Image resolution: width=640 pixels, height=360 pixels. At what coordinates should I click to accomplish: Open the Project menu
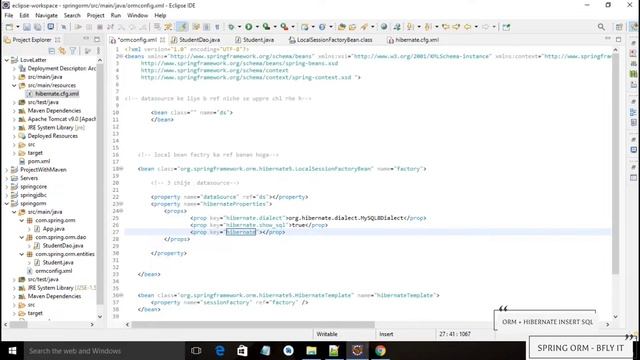pos(96,15)
